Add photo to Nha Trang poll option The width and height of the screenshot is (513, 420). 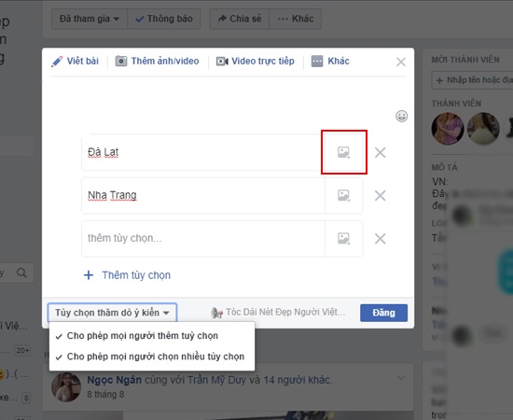click(x=344, y=195)
